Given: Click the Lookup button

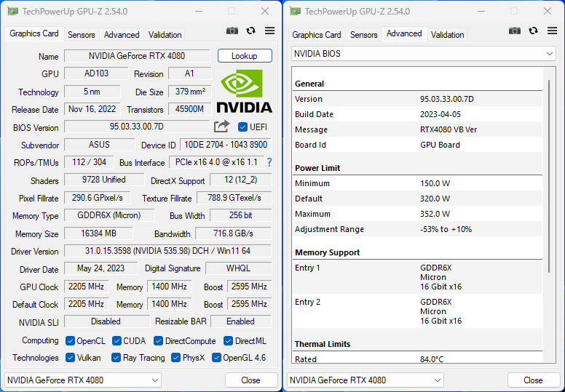Looking at the screenshot, I should click(x=245, y=56).
